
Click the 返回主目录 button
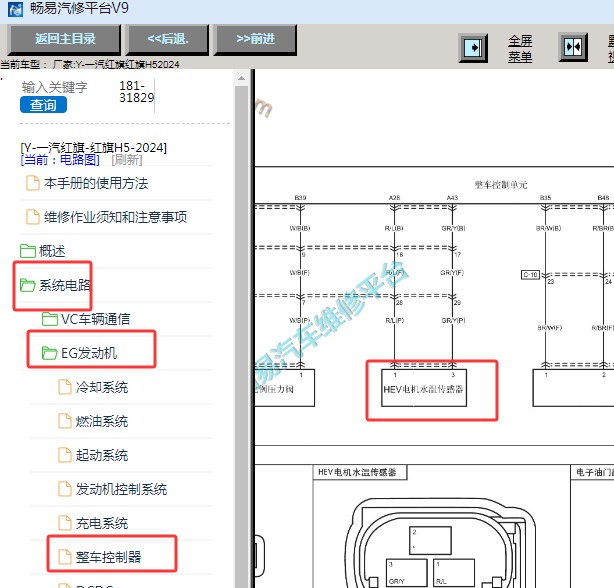[x=65, y=39]
